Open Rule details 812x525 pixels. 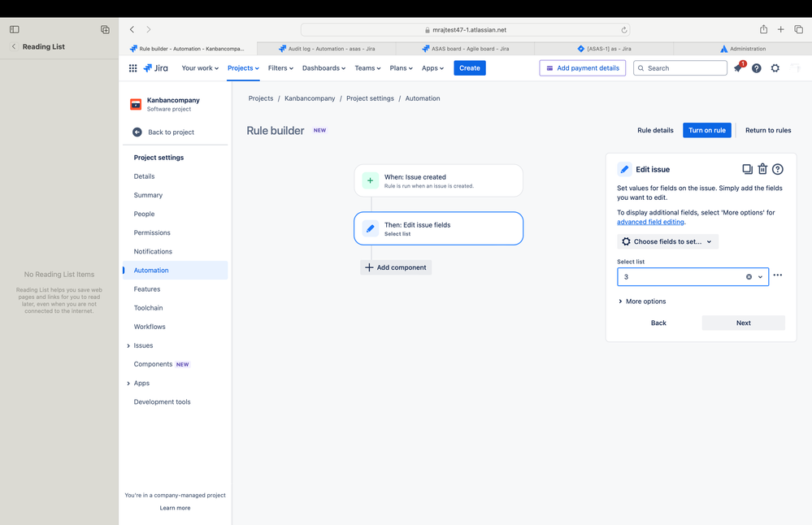tap(655, 131)
